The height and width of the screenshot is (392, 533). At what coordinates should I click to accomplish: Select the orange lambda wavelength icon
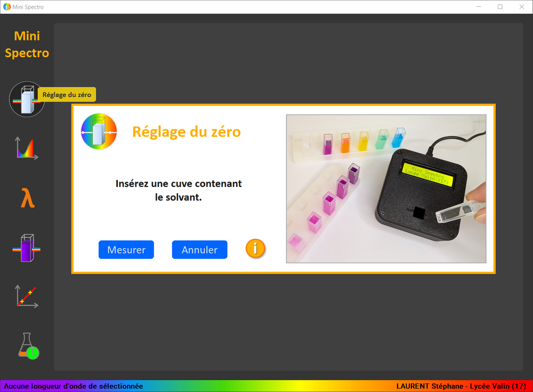27,199
